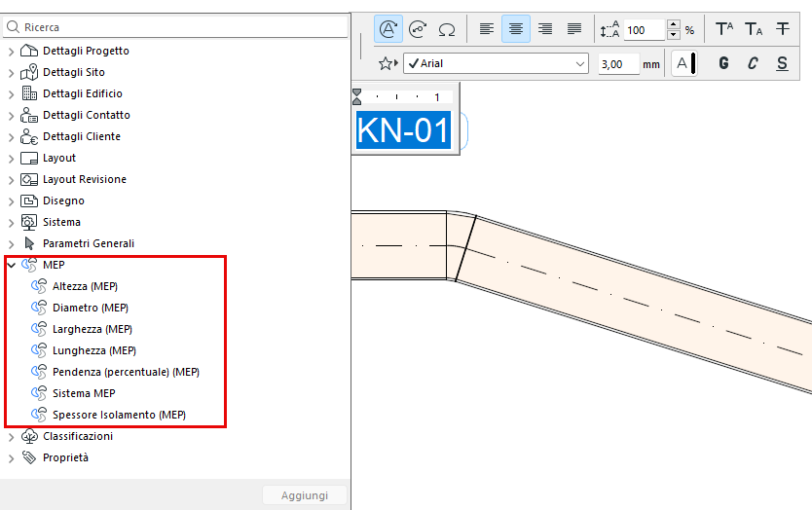
Task: Align text right
Action: coord(545,29)
